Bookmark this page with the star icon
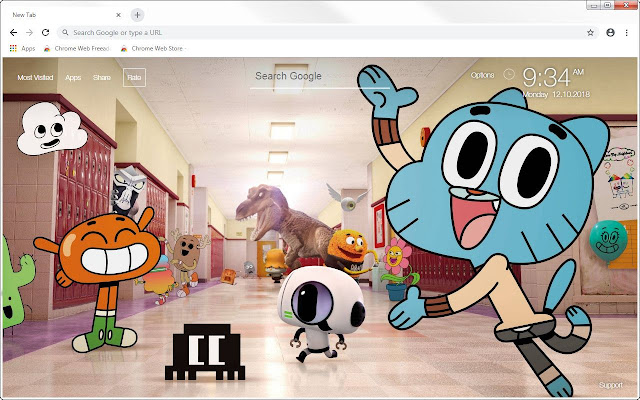This screenshot has height=400, width=640. click(590, 33)
